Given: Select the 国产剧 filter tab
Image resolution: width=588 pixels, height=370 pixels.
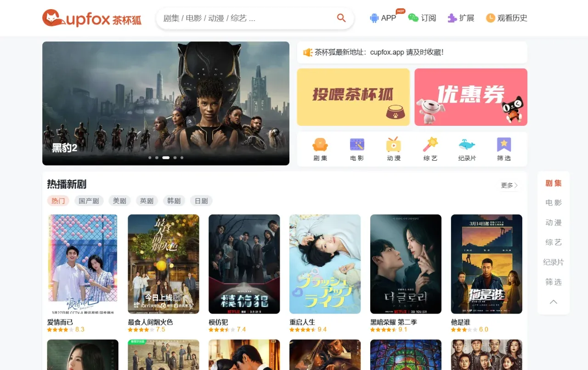Looking at the screenshot, I should point(89,201).
